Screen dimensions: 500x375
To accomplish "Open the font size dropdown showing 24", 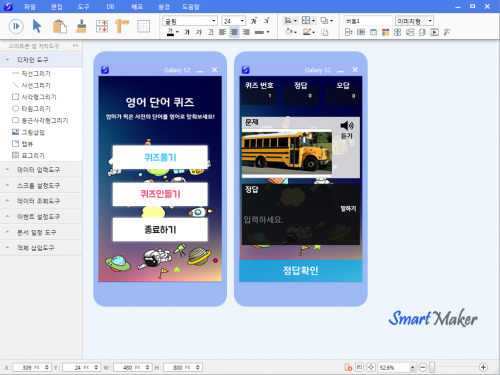I will click(234, 21).
